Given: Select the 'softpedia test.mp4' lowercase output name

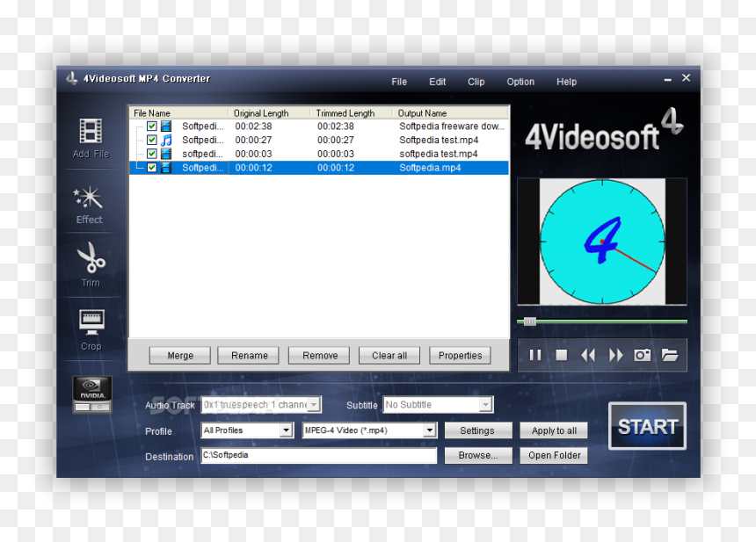Looking at the screenshot, I should [x=439, y=154].
